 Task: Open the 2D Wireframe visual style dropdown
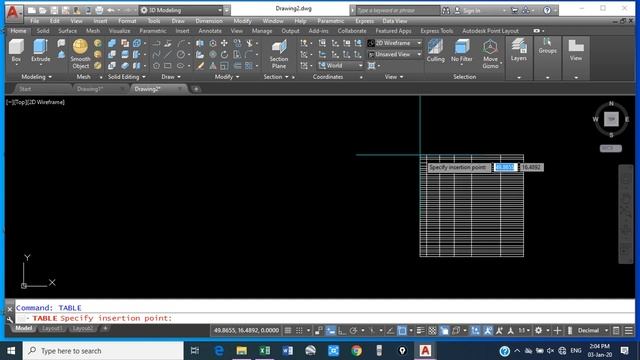pyautogui.click(x=395, y=43)
